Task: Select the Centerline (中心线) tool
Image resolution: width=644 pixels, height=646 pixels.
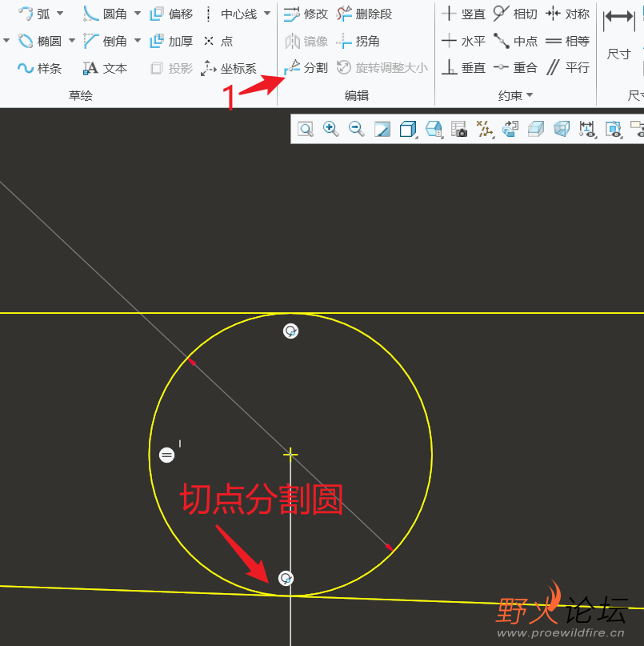Action: pos(231,14)
